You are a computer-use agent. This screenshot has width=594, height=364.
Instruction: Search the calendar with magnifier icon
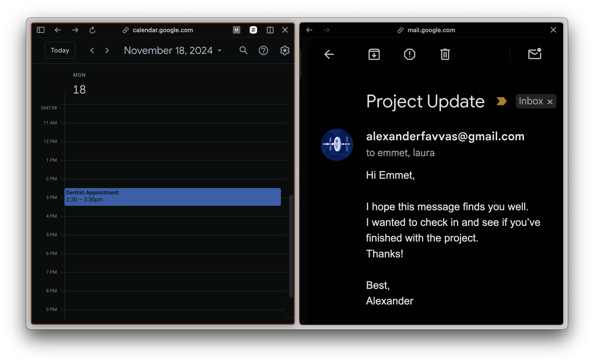tap(244, 50)
